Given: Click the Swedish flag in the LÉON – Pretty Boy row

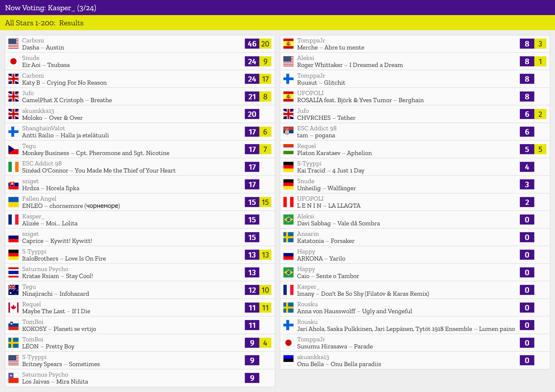Looking at the screenshot, I should pyautogui.click(x=13, y=343).
